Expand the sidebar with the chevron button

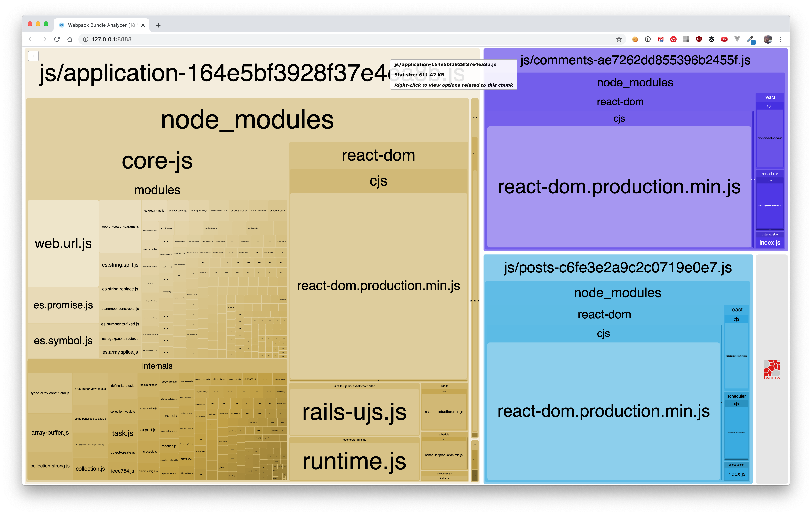(x=33, y=56)
